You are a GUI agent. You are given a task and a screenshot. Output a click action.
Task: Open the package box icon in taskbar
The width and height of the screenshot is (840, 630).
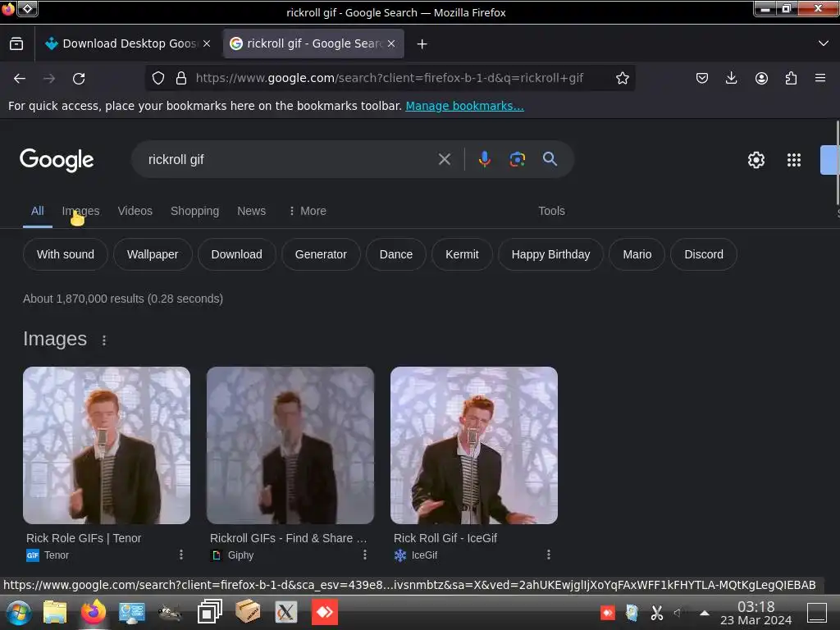tap(248, 612)
